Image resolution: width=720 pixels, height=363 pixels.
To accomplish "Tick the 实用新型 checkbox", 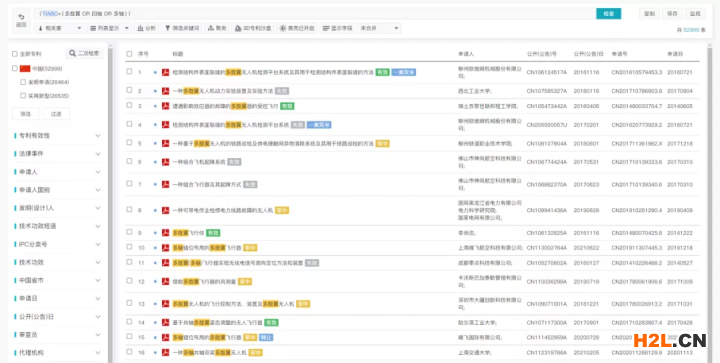I will (23, 96).
